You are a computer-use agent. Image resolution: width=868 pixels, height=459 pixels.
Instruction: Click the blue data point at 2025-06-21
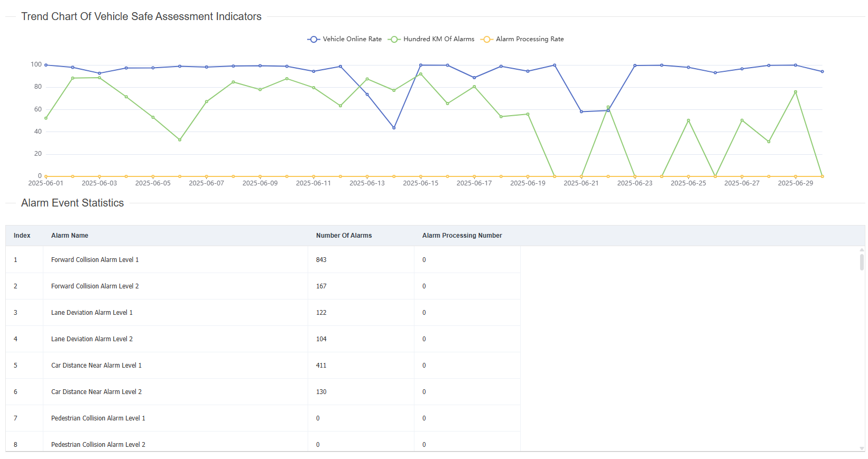click(x=581, y=111)
